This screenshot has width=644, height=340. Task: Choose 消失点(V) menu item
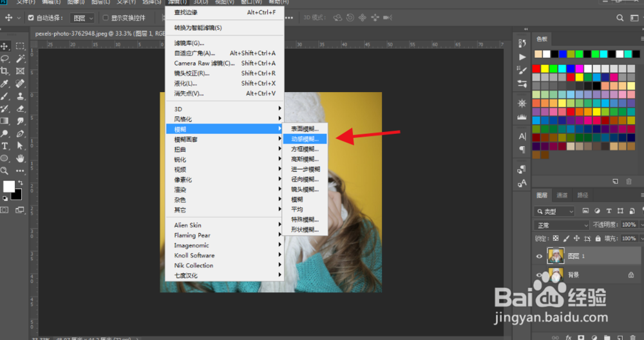pos(224,93)
